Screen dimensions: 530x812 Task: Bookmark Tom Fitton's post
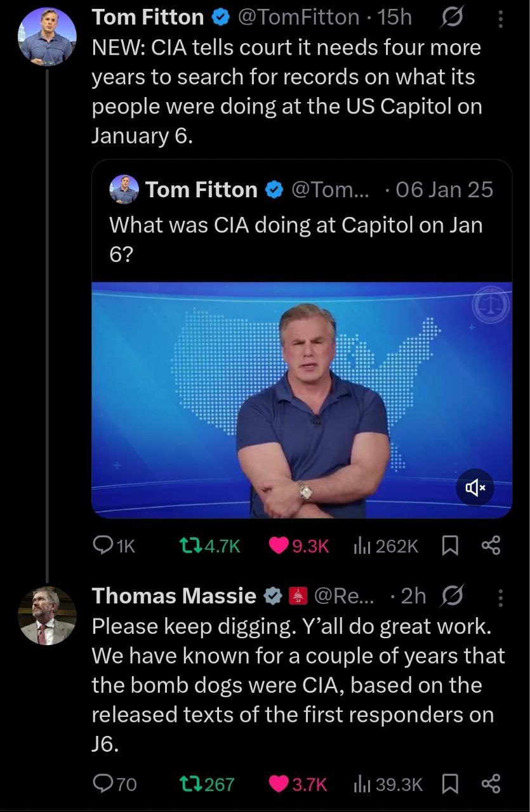coord(449,546)
